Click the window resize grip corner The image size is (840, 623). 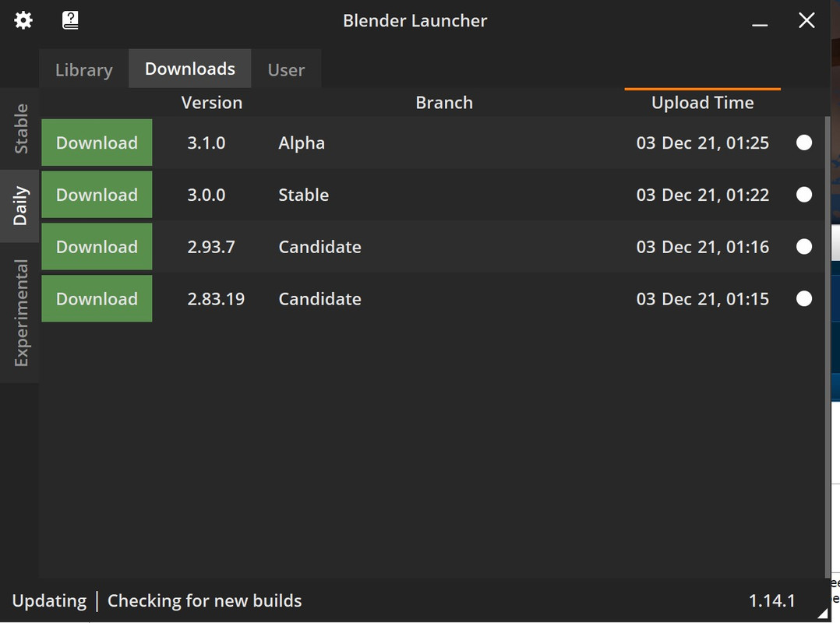824,614
